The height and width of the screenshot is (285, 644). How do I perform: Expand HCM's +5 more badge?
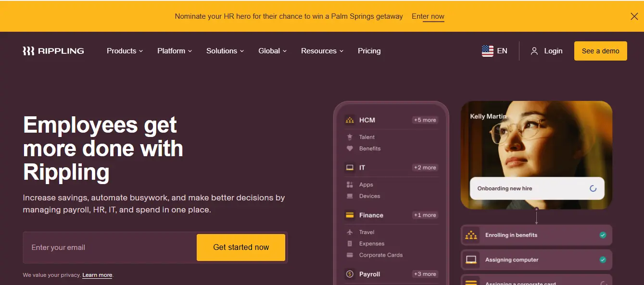(x=425, y=120)
